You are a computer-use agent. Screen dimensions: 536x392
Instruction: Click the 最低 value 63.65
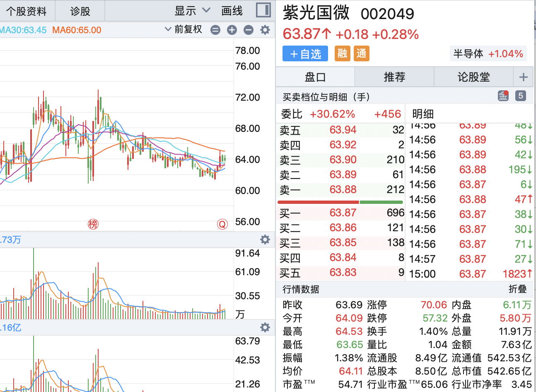pos(350,345)
